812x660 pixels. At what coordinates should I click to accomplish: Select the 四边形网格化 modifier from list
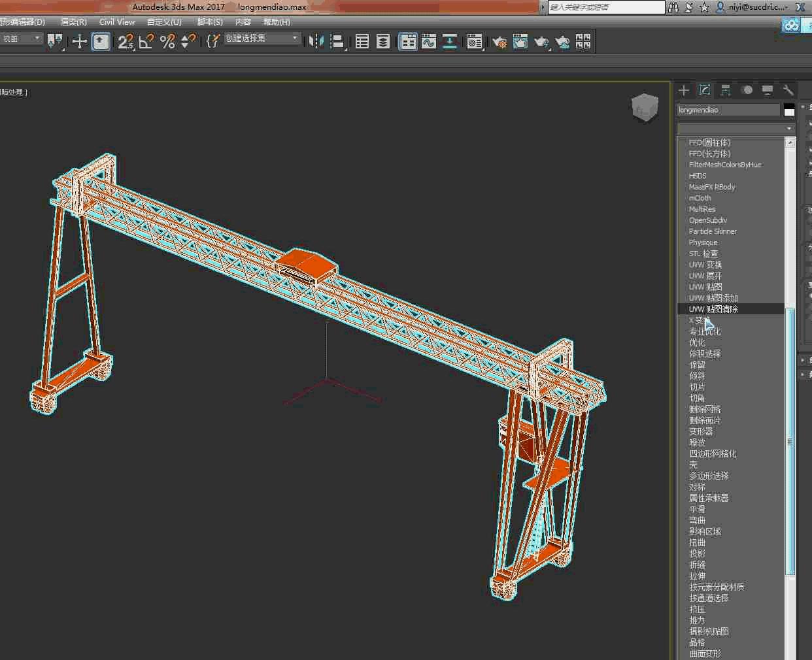tap(712, 454)
